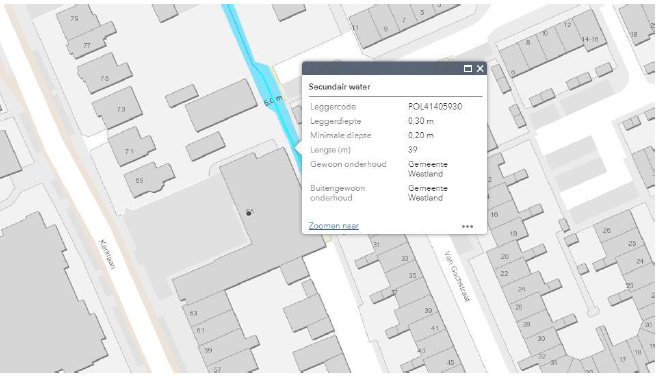Click building number 59
665x377 pixels.
coord(208,350)
